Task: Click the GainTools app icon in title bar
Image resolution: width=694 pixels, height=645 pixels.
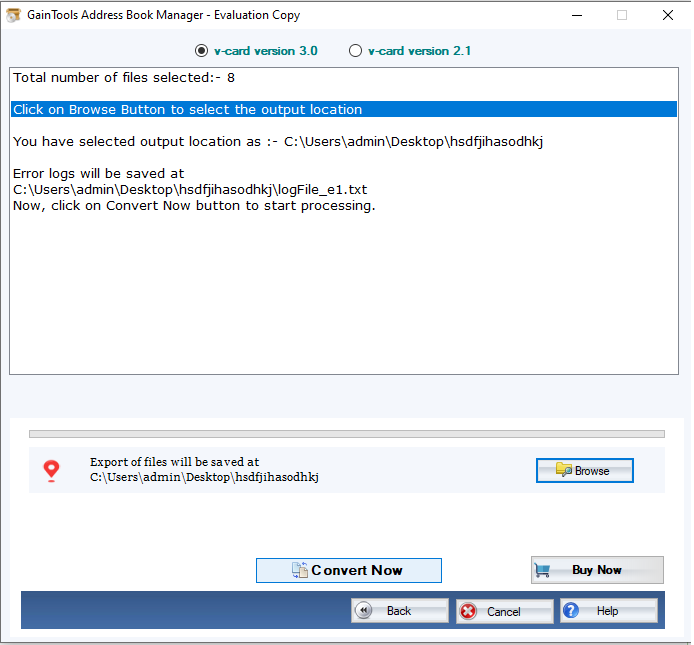Action: [14, 15]
